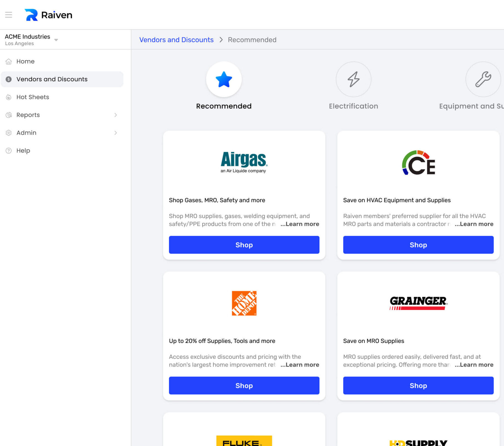Shop at Grainger
Image resolution: width=504 pixels, height=446 pixels.
pyautogui.click(x=419, y=386)
